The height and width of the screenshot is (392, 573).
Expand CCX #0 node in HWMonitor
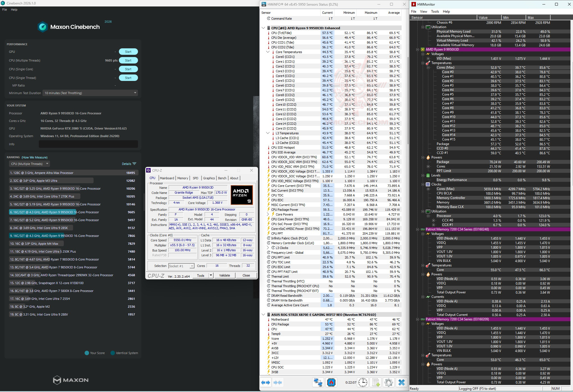click(433, 220)
